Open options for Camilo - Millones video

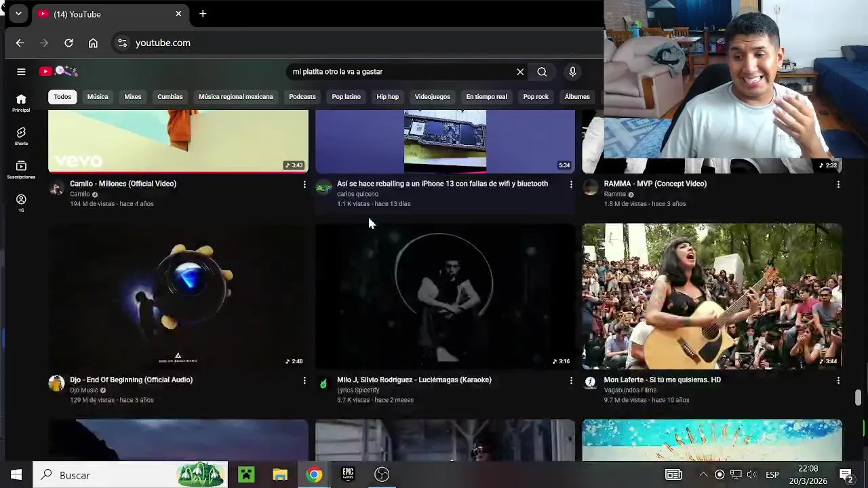304,184
